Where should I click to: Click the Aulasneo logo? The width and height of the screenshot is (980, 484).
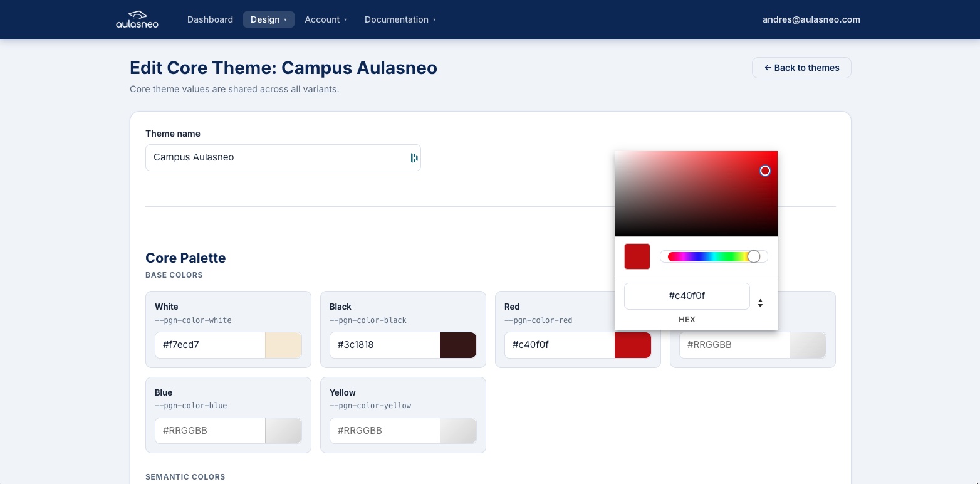click(137, 19)
